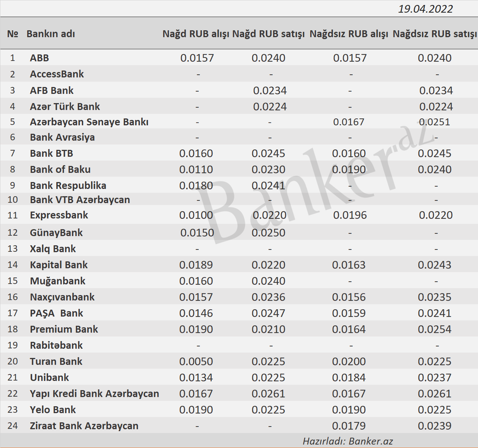Click the date 19.04.2022

coord(425,9)
